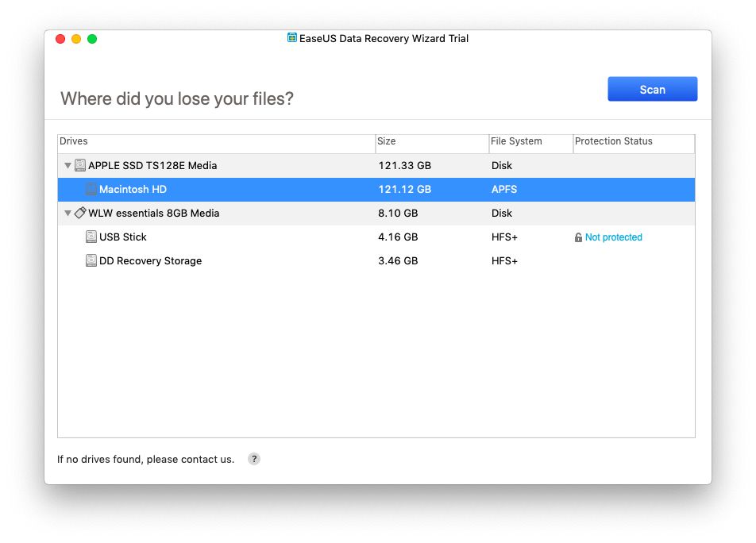Screen dimensions: 756x543
Task: Click HFS+ cell in DD Recovery Storage row
Action: (504, 260)
